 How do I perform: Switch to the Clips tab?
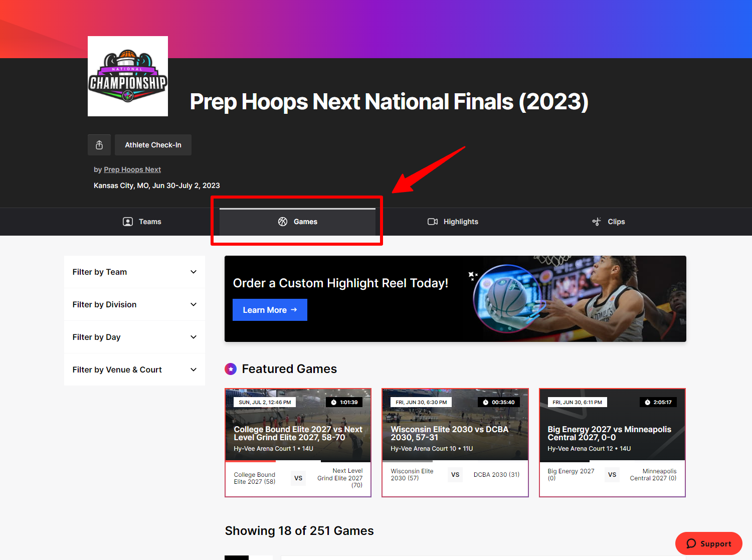(609, 222)
